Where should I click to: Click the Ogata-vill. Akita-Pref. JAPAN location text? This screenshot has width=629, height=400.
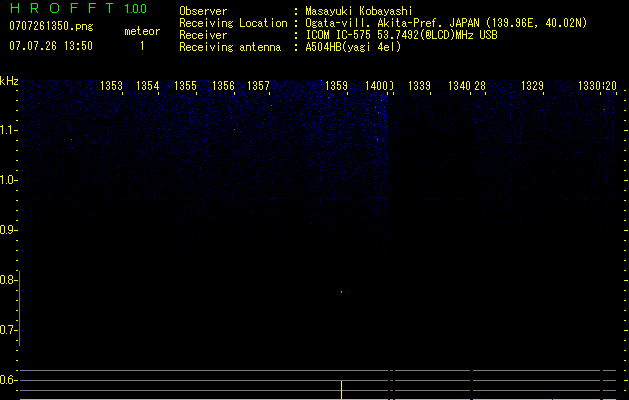[446, 23]
